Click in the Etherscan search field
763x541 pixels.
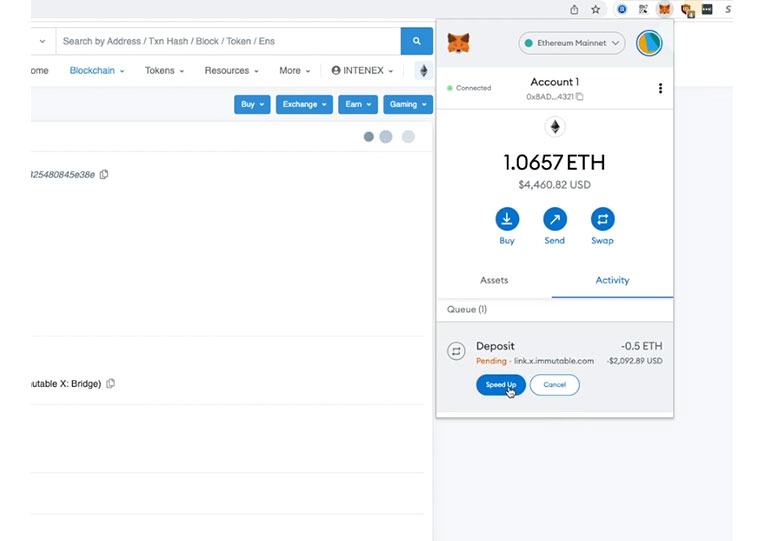tap(228, 41)
